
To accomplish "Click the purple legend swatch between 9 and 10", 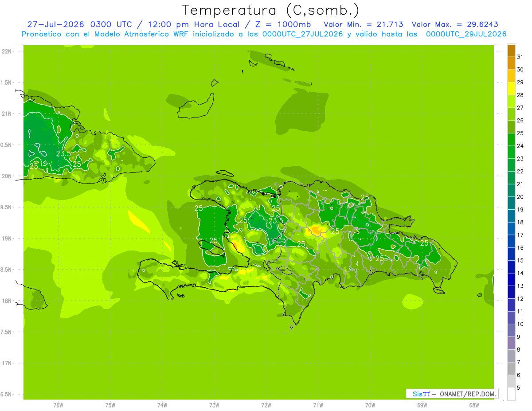I will tap(511, 330).
